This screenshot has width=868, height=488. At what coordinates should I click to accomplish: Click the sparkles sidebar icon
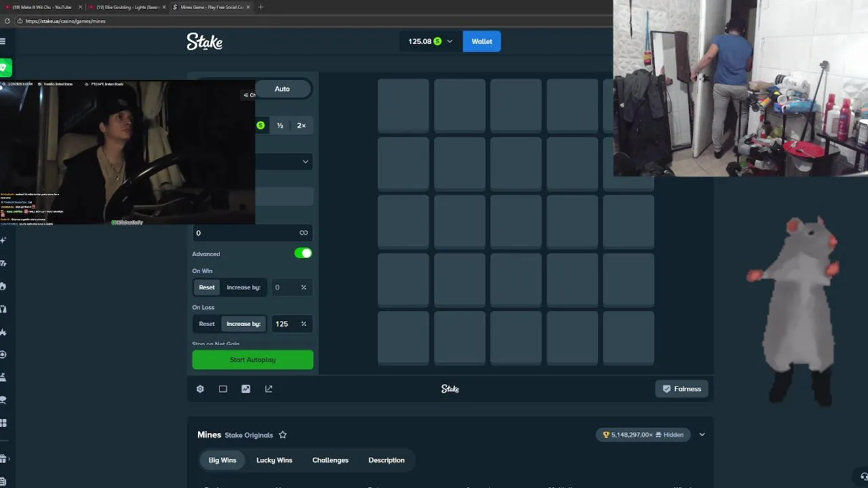(3, 240)
